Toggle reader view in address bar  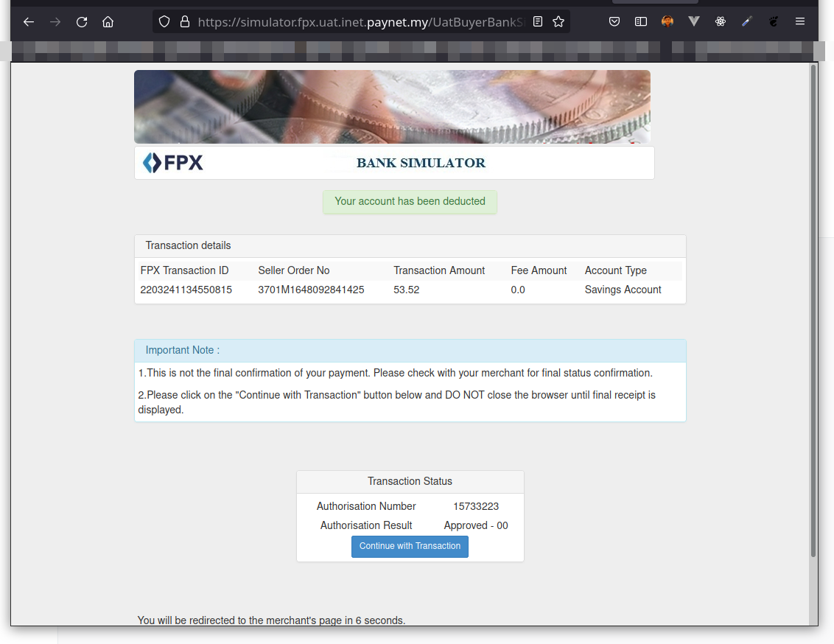(x=538, y=22)
